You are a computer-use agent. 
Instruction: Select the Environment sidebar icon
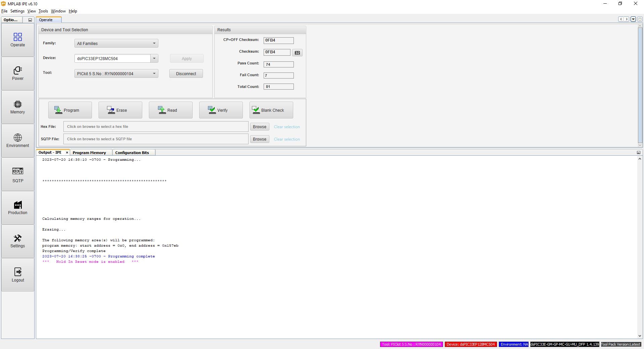18,140
